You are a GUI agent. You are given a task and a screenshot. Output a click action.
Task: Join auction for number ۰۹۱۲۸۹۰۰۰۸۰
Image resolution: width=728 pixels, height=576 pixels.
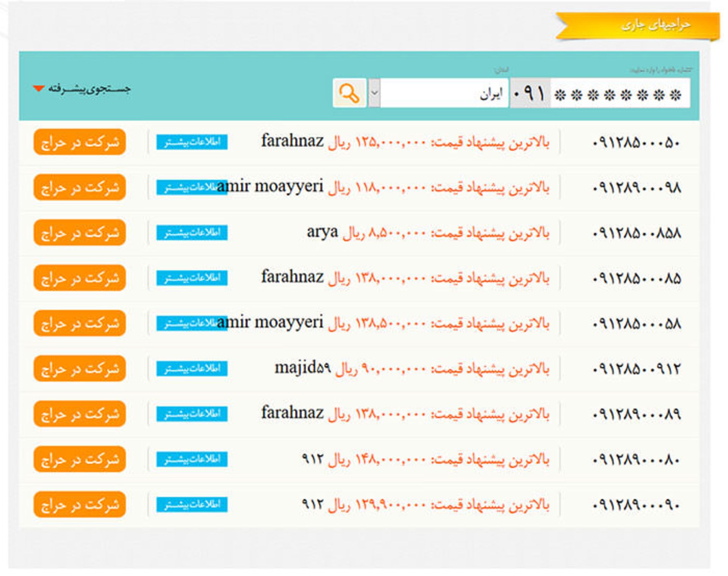pos(79,459)
